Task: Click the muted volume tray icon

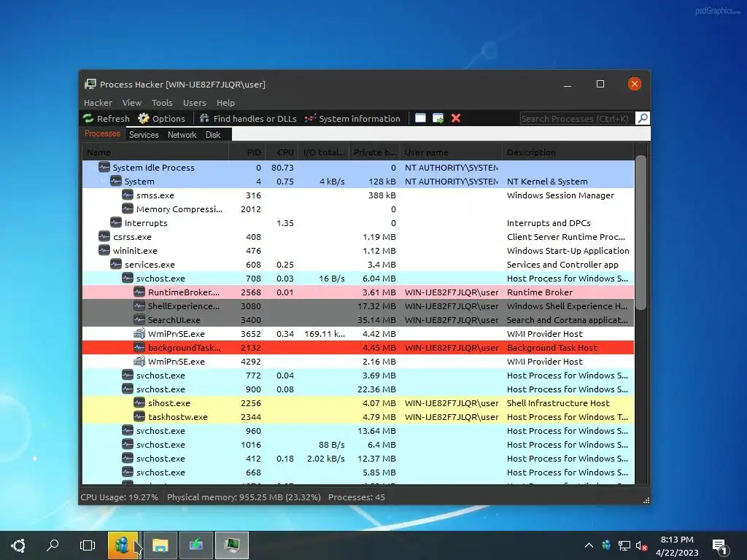Action: pos(641,545)
